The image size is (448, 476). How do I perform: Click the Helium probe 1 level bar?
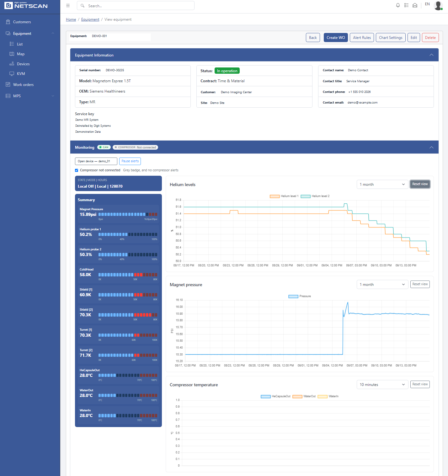pyautogui.click(x=128, y=234)
